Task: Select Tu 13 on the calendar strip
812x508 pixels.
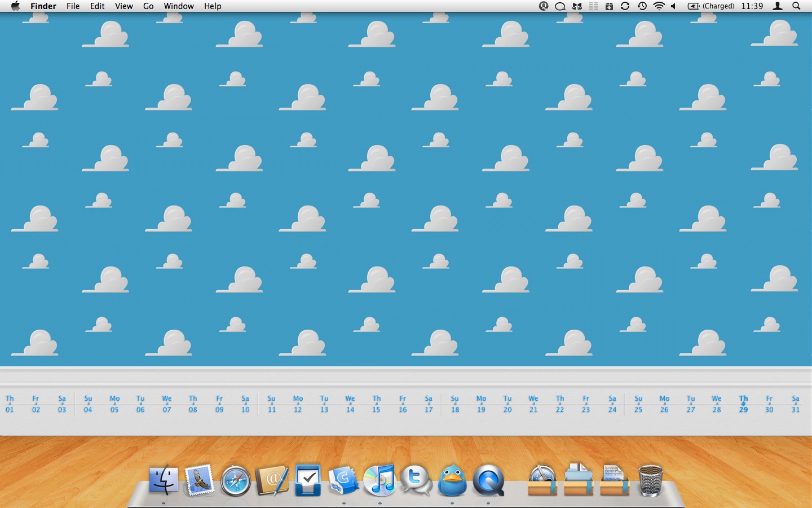Action: [324, 404]
